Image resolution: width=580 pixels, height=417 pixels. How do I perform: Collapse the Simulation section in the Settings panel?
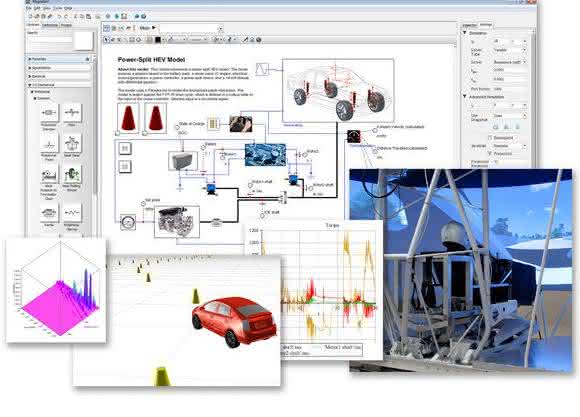click(465, 33)
